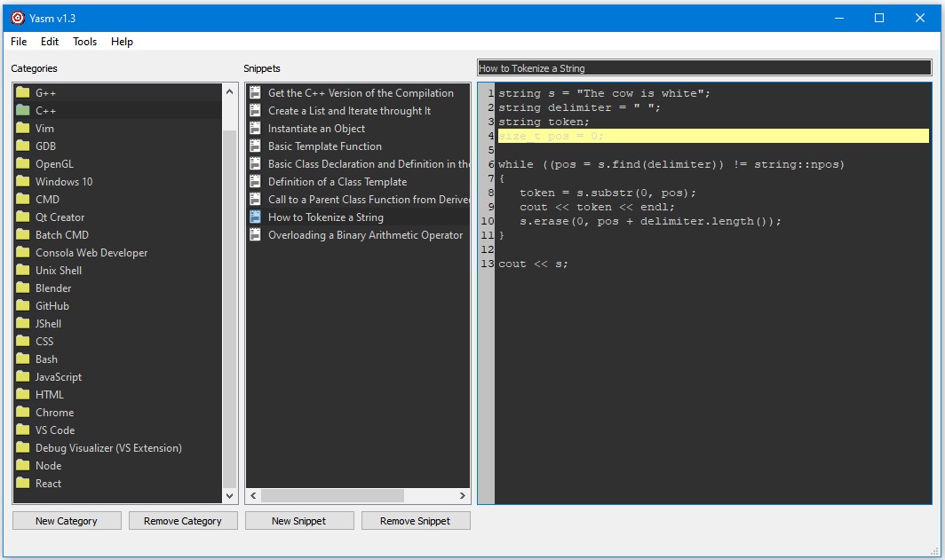The width and height of the screenshot is (945, 560).
Task: Click the snippet title input field
Action: tap(704, 68)
